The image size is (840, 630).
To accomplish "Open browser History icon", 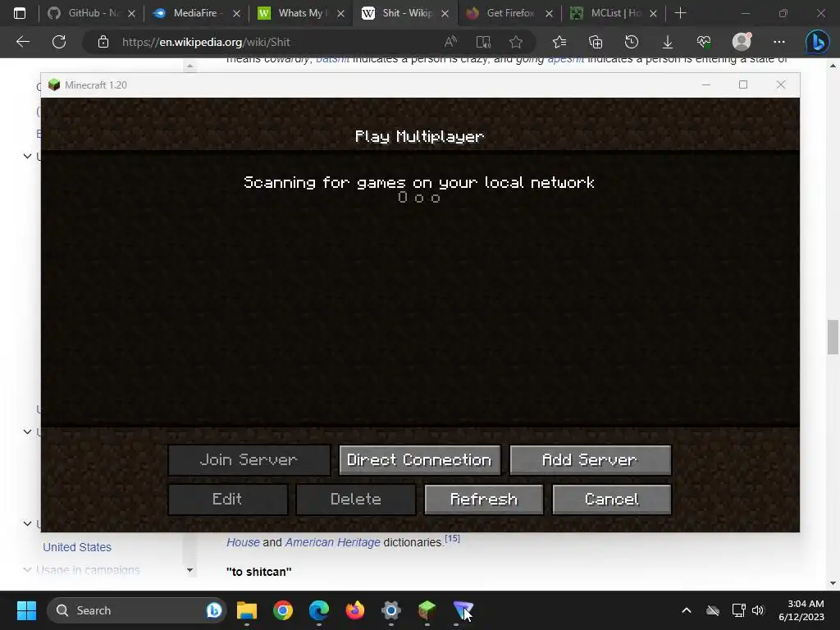I will pyautogui.click(x=632, y=42).
